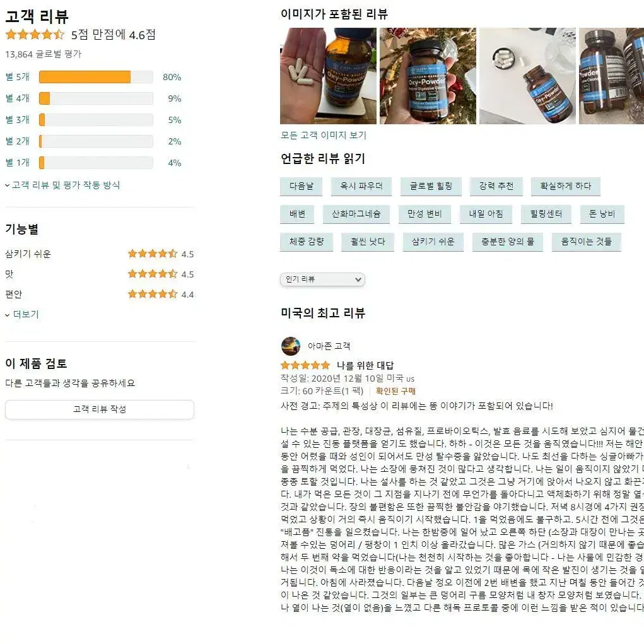Open review photo with Christmas tree background
The image size is (644, 644).
(428, 76)
